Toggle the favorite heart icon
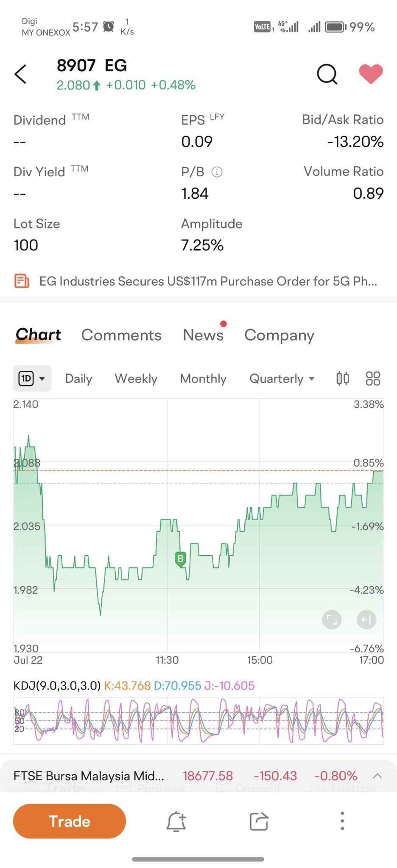Image resolution: width=397 pixels, height=868 pixels. click(x=371, y=74)
